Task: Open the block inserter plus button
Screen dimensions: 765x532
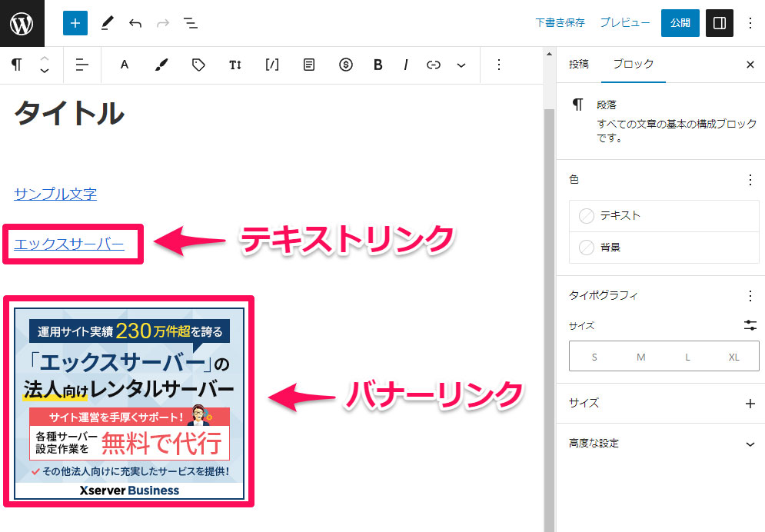Action: tap(75, 23)
